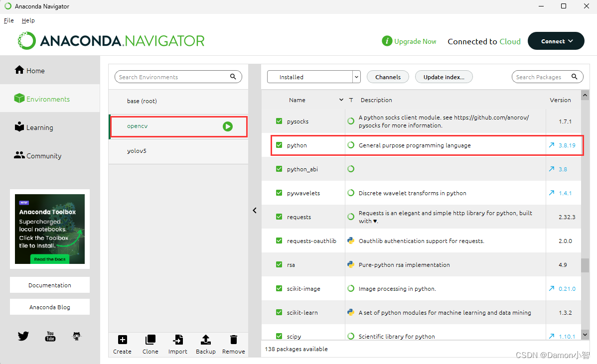Viewport: 597px width, 364px height.
Task: Open the Installed package filter dropdown
Action: click(x=313, y=77)
